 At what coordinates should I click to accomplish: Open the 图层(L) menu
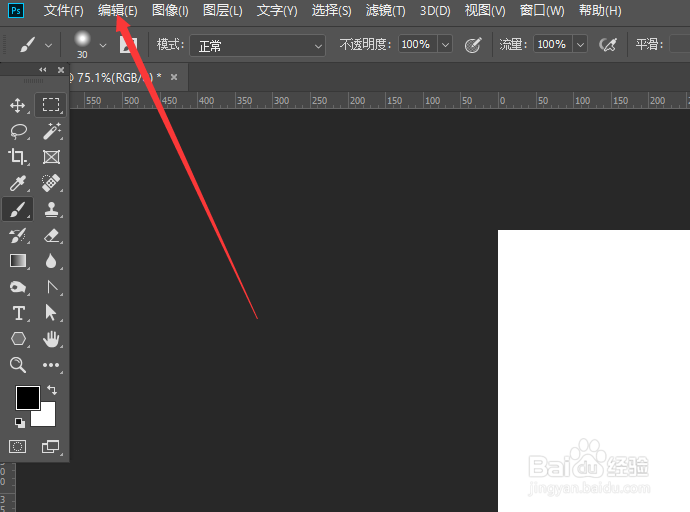click(223, 11)
